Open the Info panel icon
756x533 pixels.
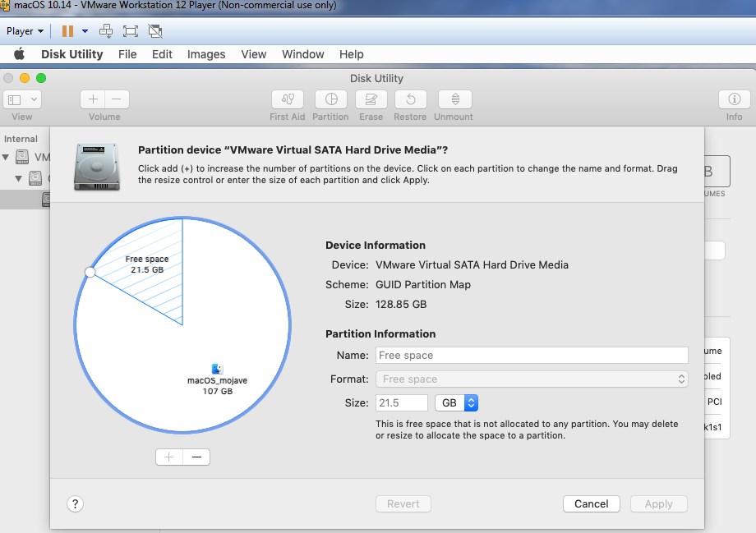(734, 99)
